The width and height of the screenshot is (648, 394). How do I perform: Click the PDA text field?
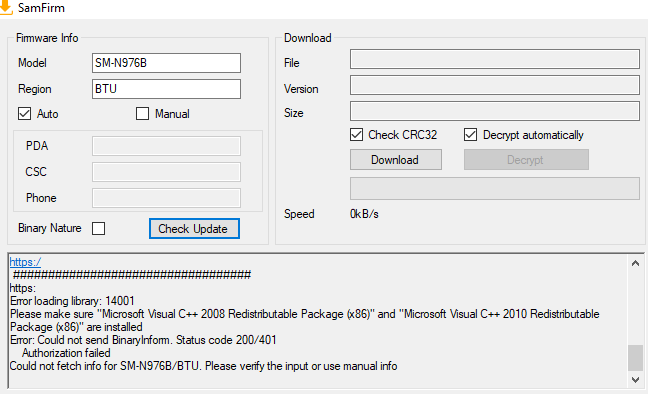pyautogui.click(x=166, y=146)
